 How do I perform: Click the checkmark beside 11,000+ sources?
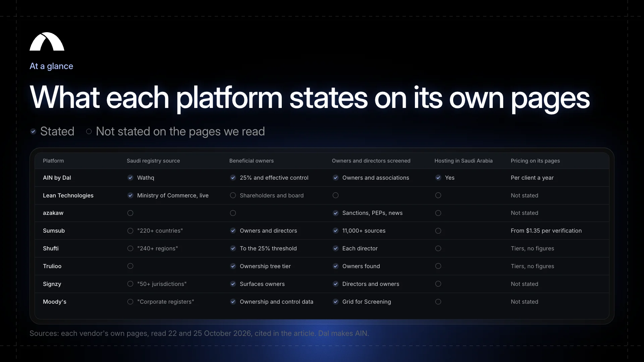coord(336,231)
